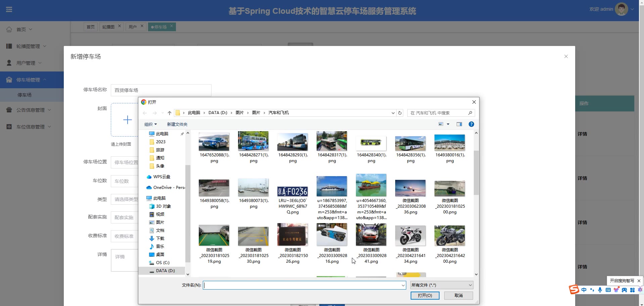The width and height of the screenshot is (644, 306).
Task: Open WPS云盘 in the navigation pane
Action: (162, 177)
